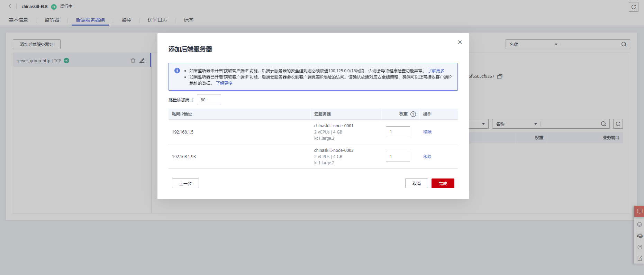The image size is (644, 275).
Task: Open the top 名称 filter dropdown
Action: tap(533, 44)
